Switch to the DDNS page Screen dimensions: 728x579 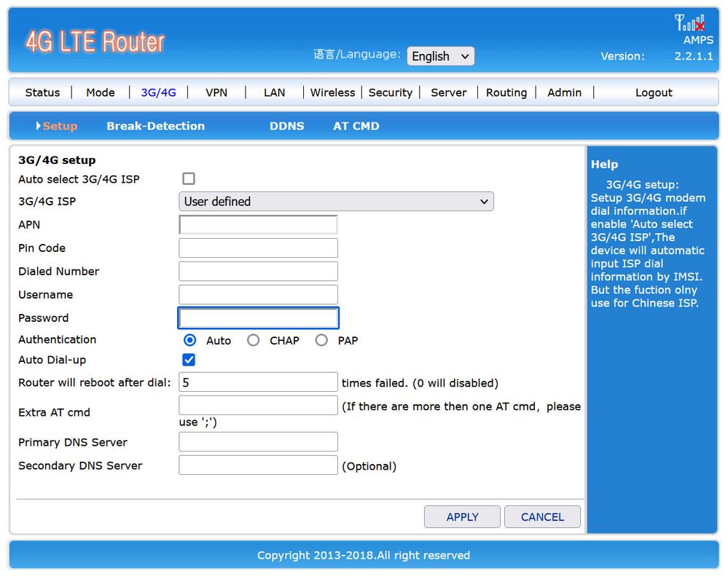point(286,126)
